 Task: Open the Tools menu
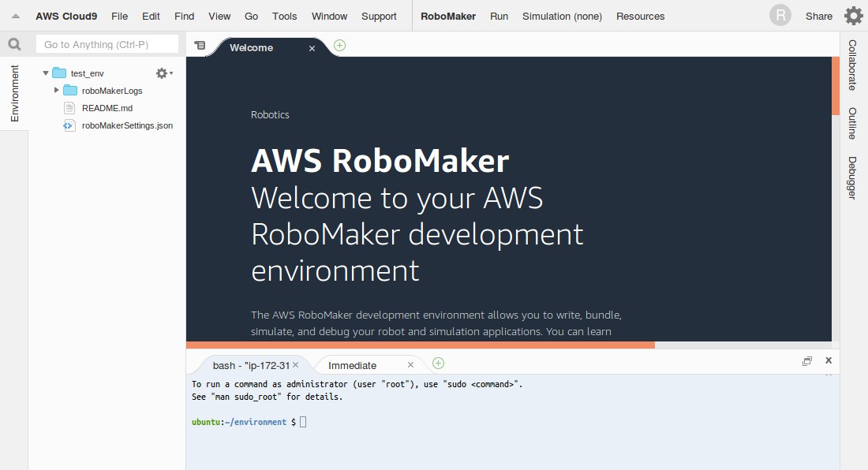pyautogui.click(x=285, y=17)
